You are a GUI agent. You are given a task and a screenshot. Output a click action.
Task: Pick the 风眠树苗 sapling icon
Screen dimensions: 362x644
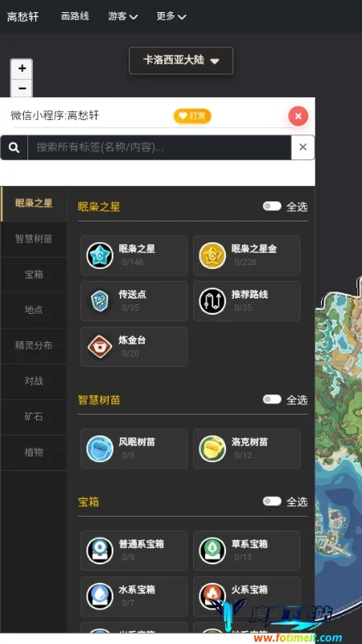100,448
